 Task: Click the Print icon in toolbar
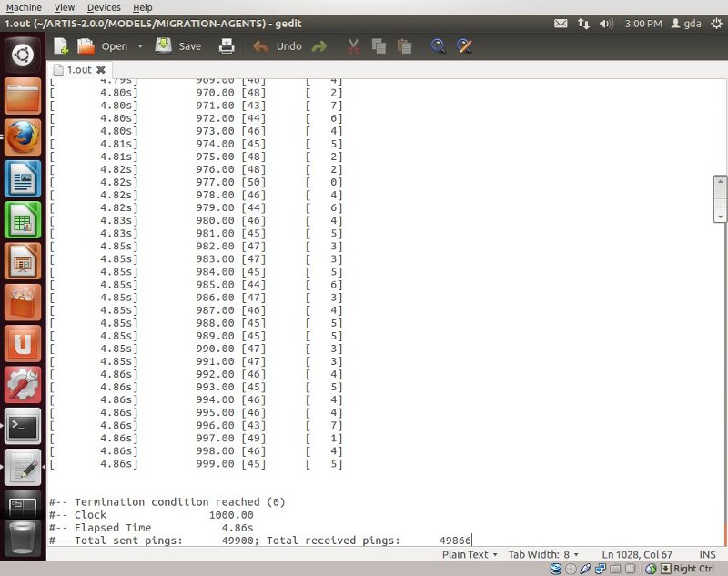coord(226,46)
